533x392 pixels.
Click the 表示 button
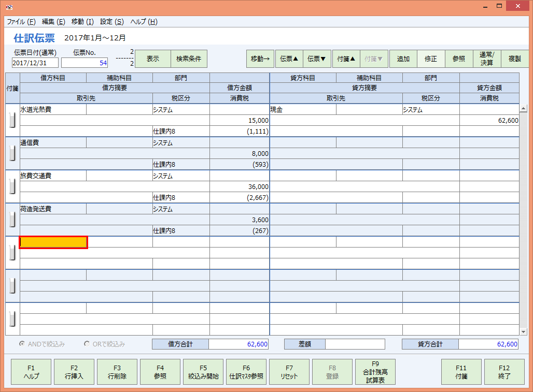tap(152, 59)
